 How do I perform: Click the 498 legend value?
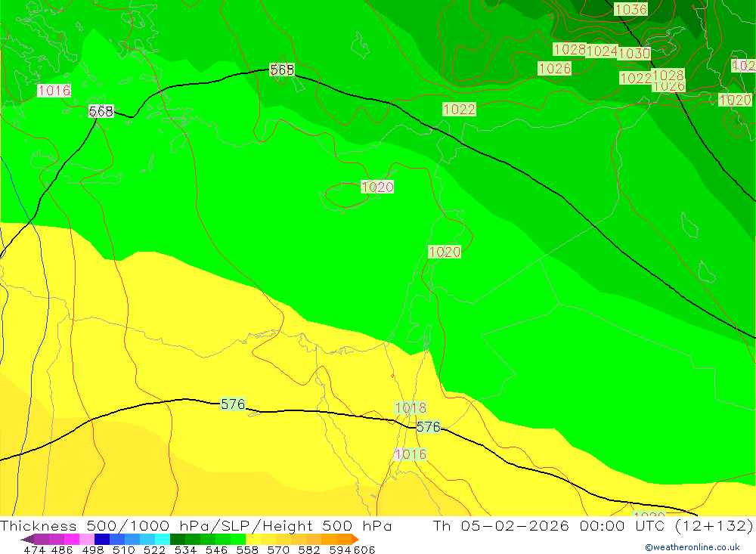[x=93, y=549]
